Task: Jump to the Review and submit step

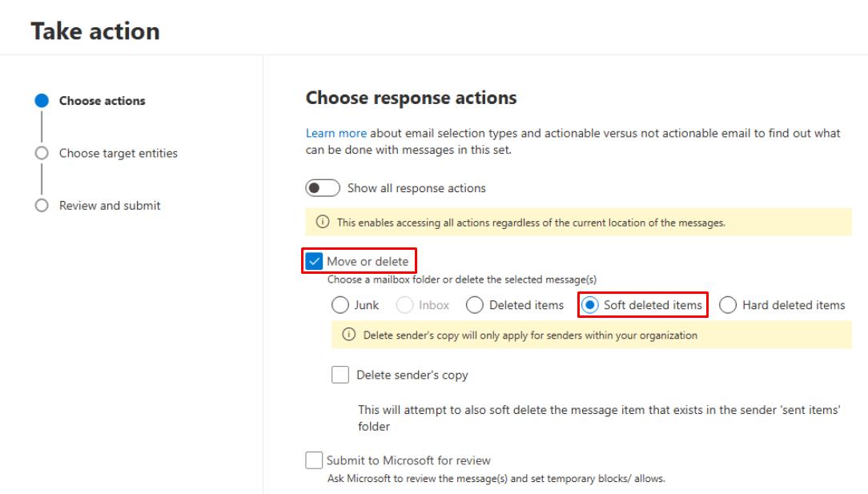Action: 110,206
